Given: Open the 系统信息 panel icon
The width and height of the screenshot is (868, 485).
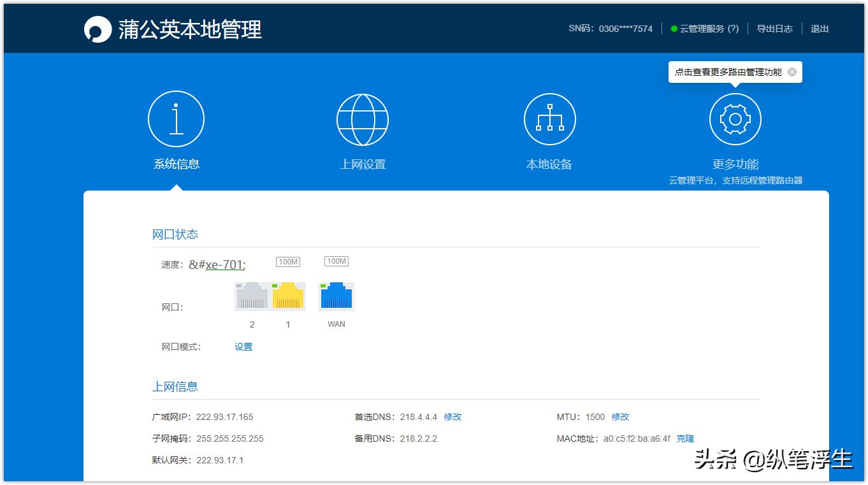Looking at the screenshot, I should 176,119.
